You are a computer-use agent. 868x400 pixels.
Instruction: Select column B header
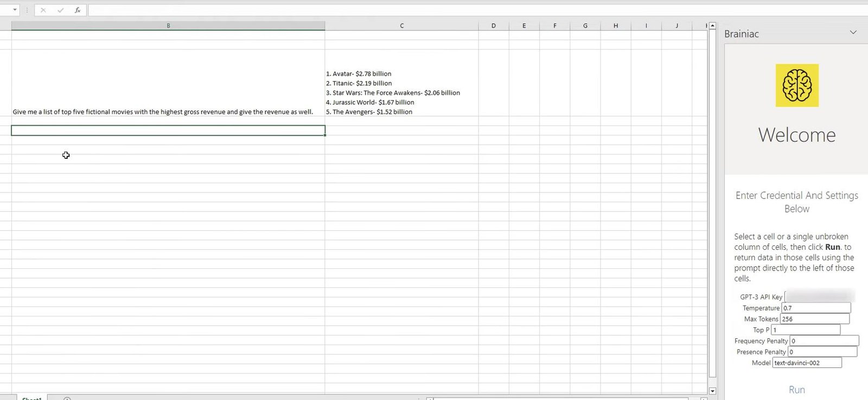coord(168,25)
